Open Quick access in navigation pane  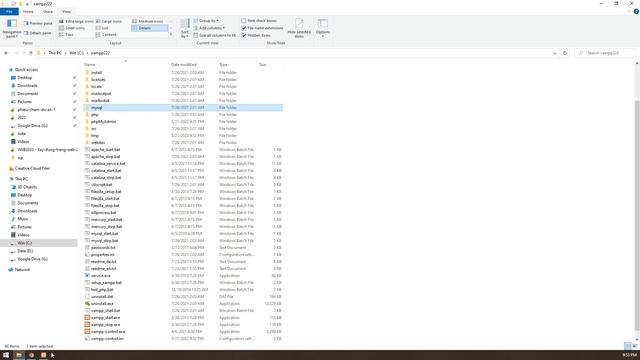pyautogui.click(x=26, y=70)
